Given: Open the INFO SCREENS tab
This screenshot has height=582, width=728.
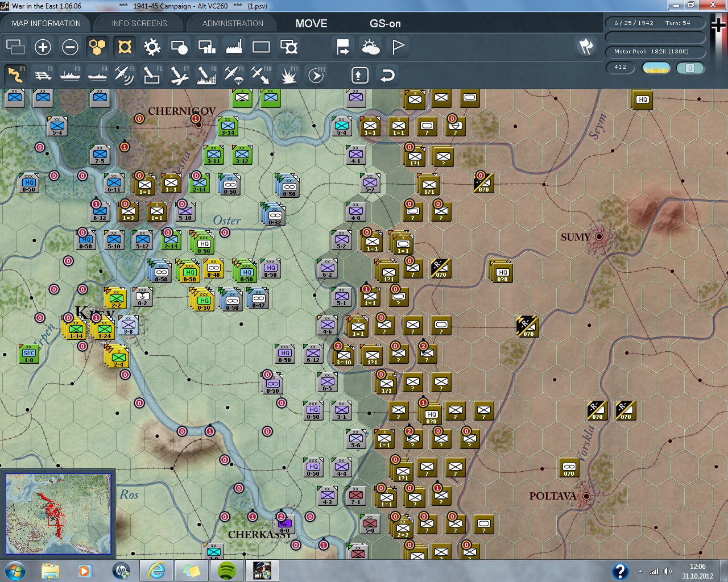Looking at the screenshot, I should 139,23.
